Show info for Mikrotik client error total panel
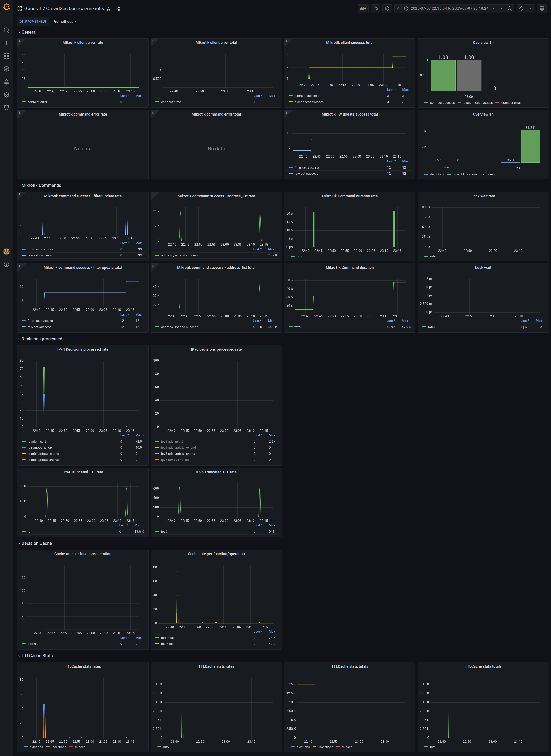The height and width of the screenshot is (756, 551). pos(153,41)
